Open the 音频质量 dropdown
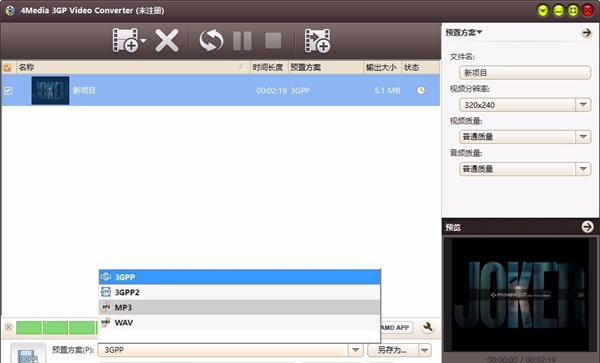This screenshot has width=600, height=363. point(583,169)
